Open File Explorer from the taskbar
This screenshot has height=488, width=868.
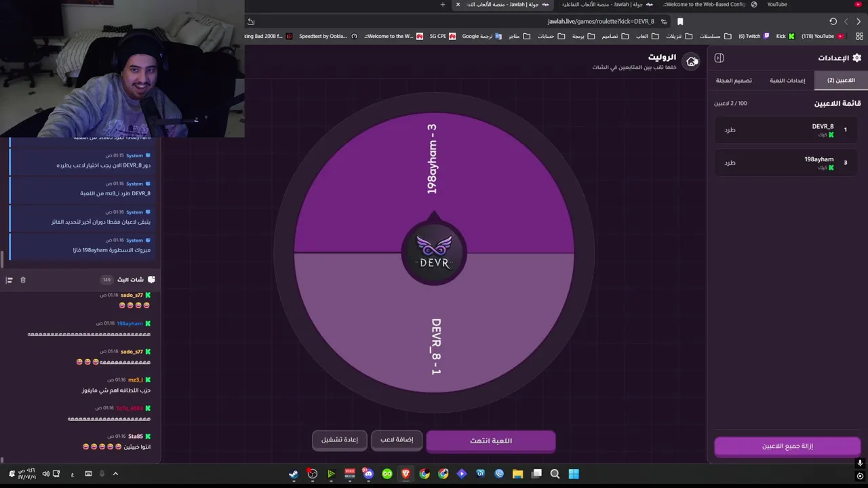pyautogui.click(x=517, y=474)
